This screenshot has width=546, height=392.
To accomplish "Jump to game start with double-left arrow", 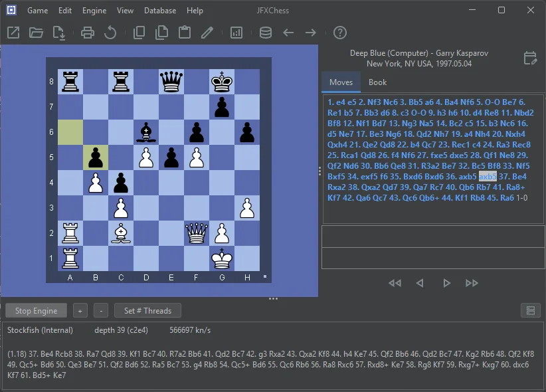I will [395, 283].
